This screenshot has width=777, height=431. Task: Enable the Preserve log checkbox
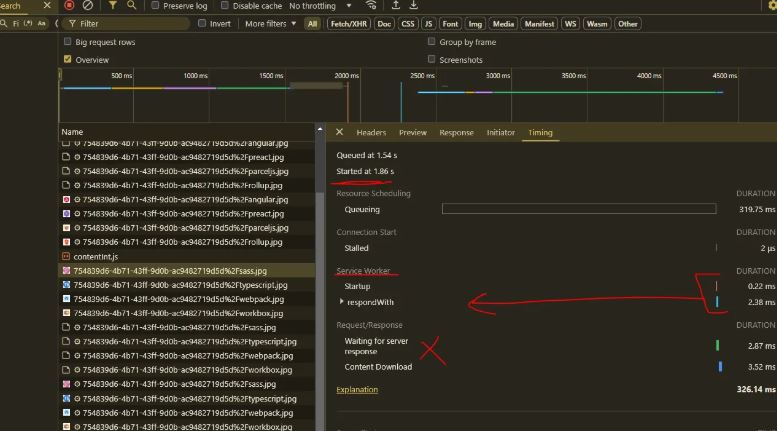click(156, 6)
